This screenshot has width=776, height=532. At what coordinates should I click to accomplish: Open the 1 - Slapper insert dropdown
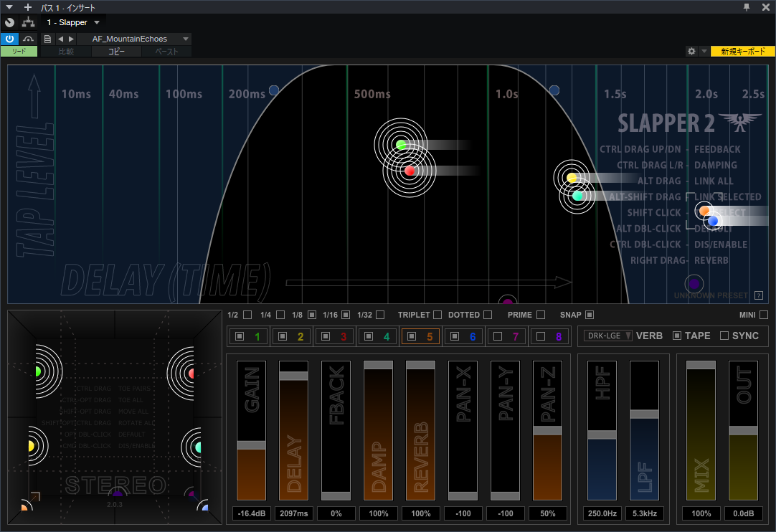click(73, 22)
